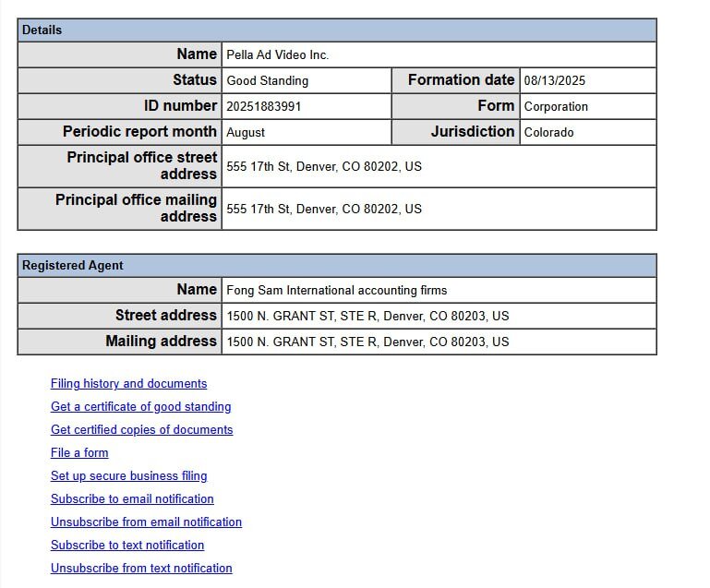
Task: Select the ID number 20251883991
Action: [264, 107]
